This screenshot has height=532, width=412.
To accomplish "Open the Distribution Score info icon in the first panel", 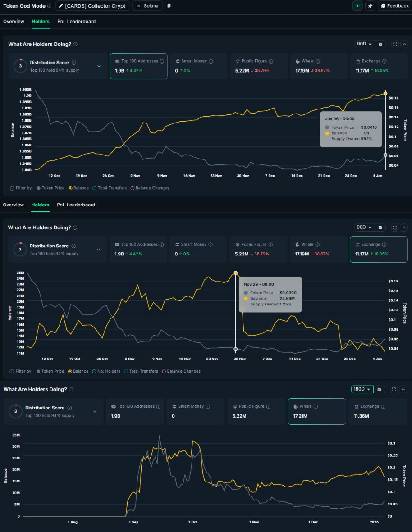I will point(74,63).
